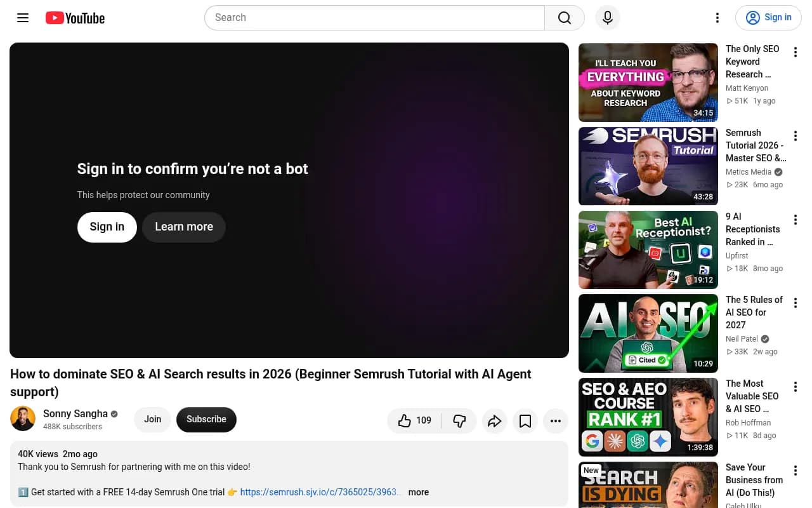Viewport: 812px width, 508px height.
Task: Share this video
Action: click(x=495, y=420)
